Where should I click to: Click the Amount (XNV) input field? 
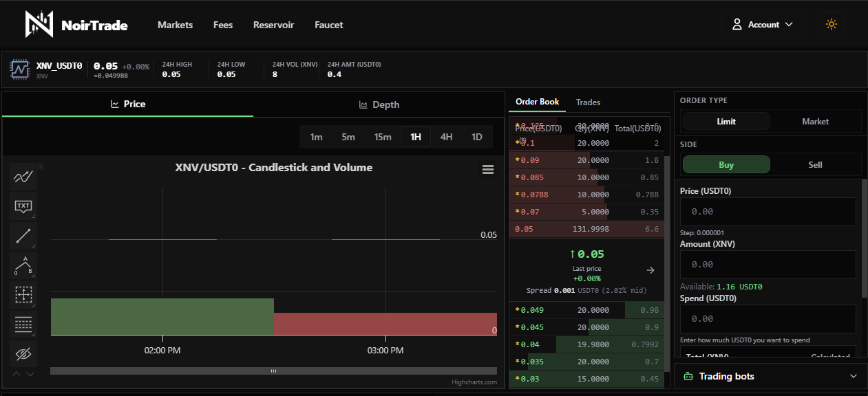[x=768, y=264]
